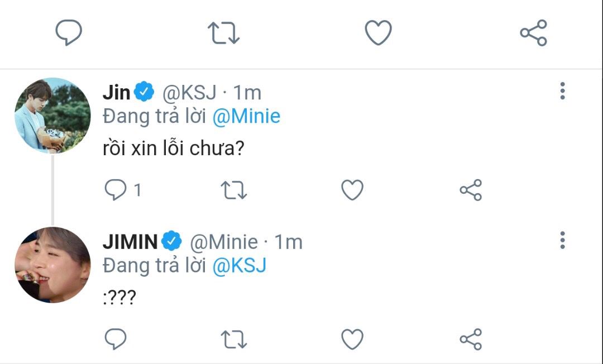Open Jin's profile by display name
This screenshot has width=603, height=364.
pos(116,92)
